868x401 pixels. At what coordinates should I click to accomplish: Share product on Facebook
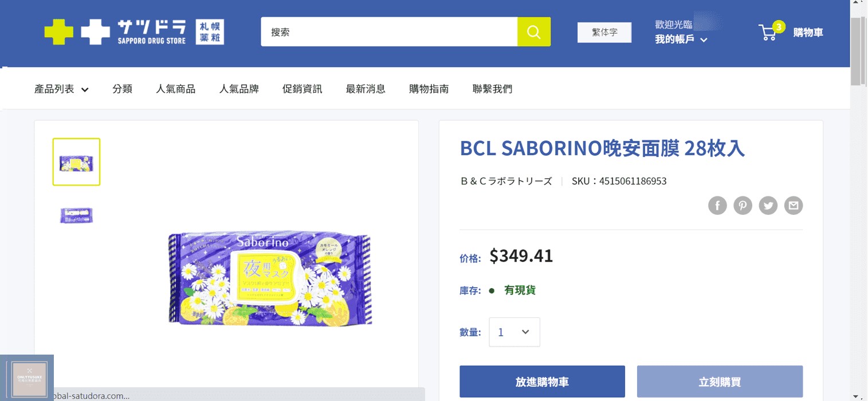pyautogui.click(x=717, y=205)
